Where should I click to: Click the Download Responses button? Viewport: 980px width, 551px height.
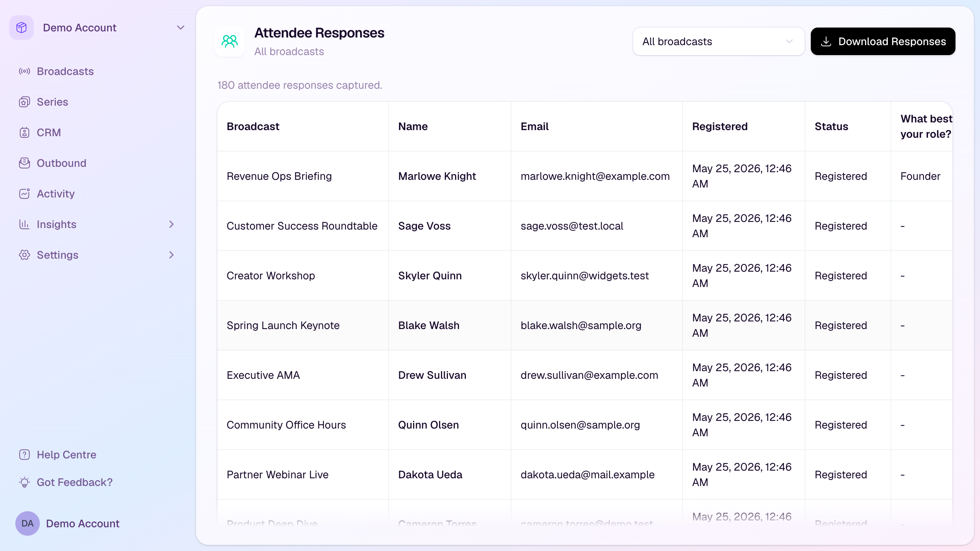[x=883, y=41]
